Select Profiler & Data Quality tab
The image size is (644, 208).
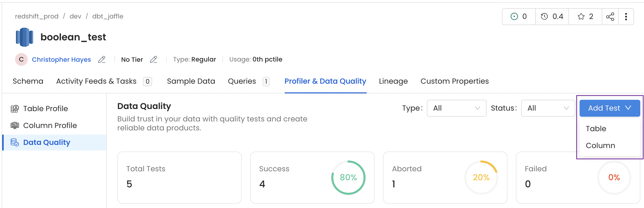tap(325, 81)
